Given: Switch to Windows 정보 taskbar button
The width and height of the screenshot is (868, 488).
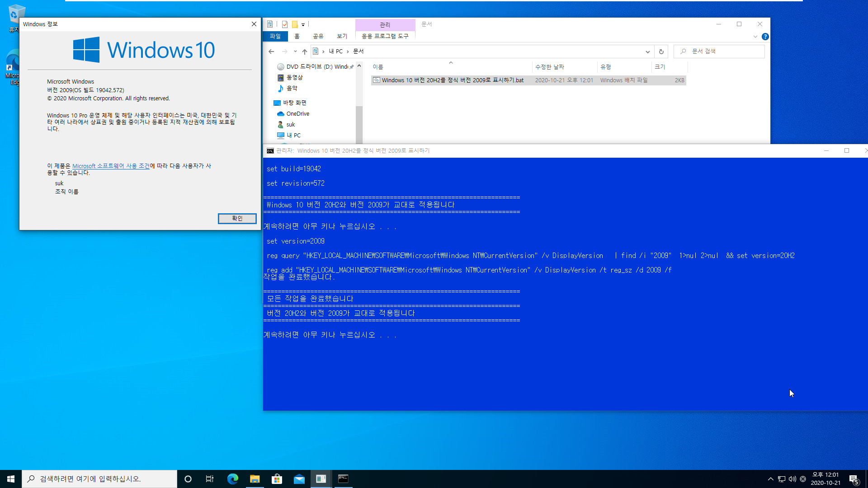Looking at the screenshot, I should point(321,479).
